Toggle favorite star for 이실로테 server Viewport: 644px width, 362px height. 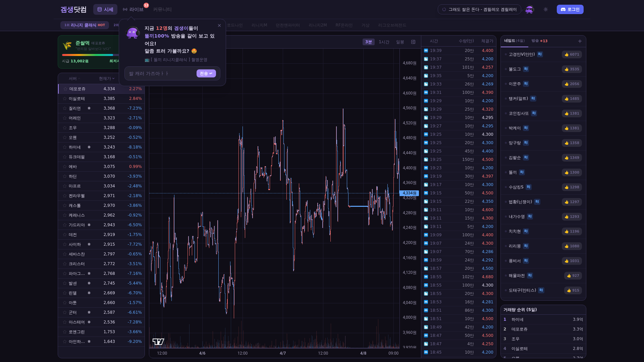pos(65,99)
